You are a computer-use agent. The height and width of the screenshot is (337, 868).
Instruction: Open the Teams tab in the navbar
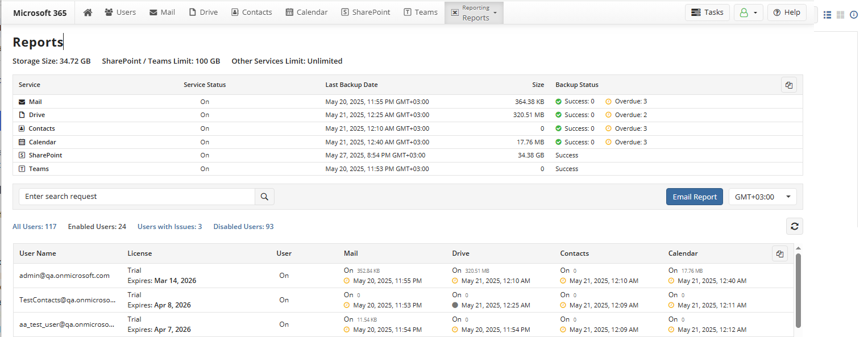(421, 12)
